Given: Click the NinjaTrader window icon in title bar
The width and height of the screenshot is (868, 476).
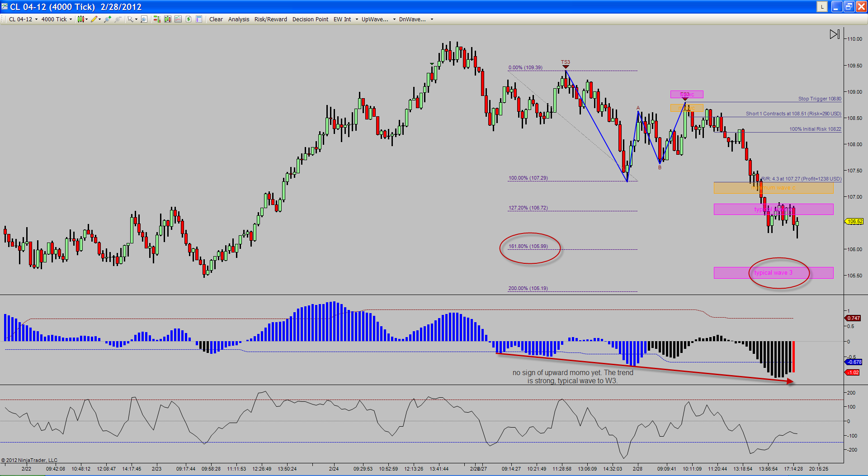Looking at the screenshot, I should point(5,6).
